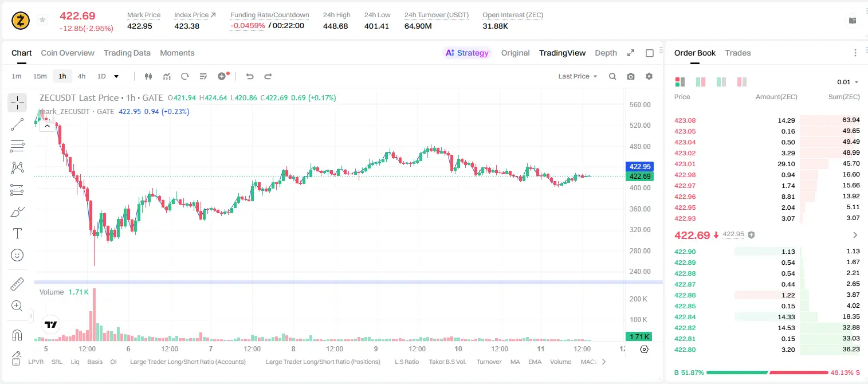This screenshot has width=868, height=384.
Task: Click the replay refresh icon in toolbar
Action: [185, 76]
